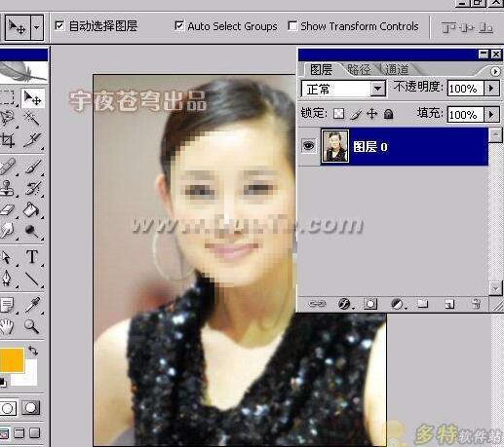Select the Smudge tool

pos(7,231)
